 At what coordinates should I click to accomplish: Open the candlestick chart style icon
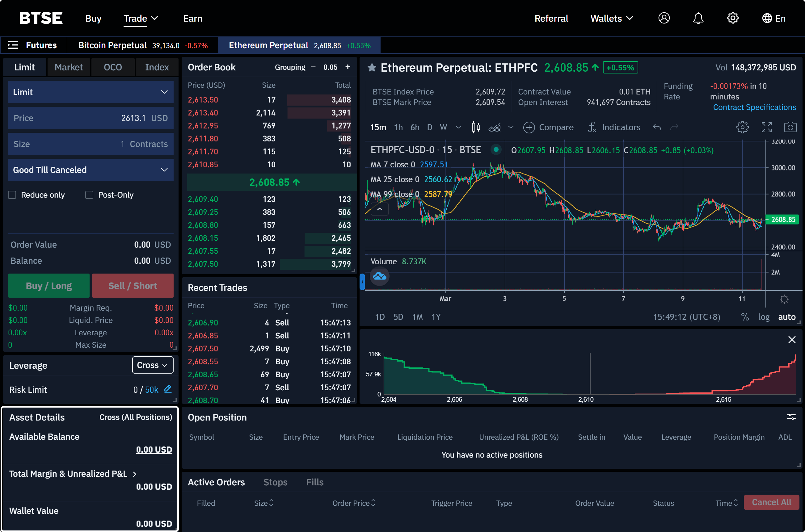pyautogui.click(x=476, y=127)
